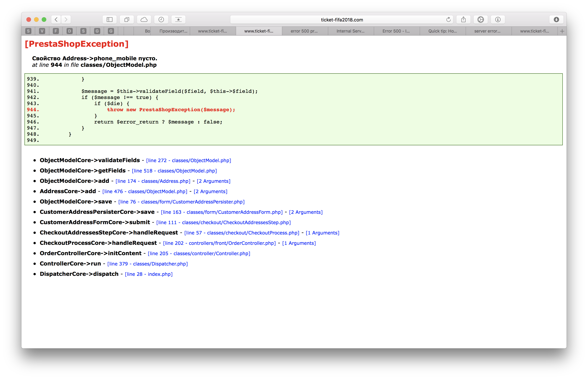This screenshot has width=588, height=379.
Task: Click the iCloud tabs cloud icon
Action: point(144,20)
